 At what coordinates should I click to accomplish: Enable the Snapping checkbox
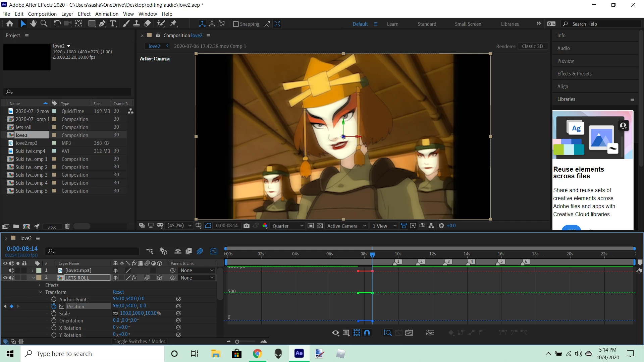(x=236, y=24)
